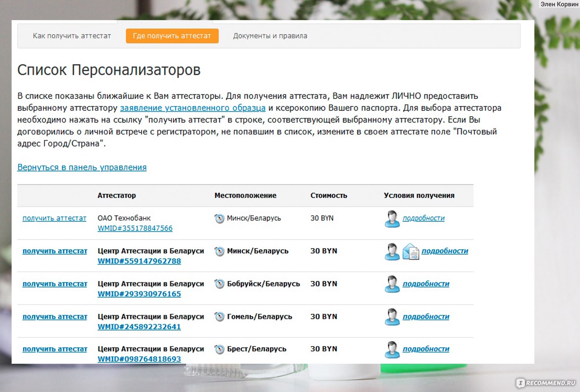Screen dimensions: 580x392
Task: Click the person icon in Брест row
Action: pyautogui.click(x=392, y=349)
